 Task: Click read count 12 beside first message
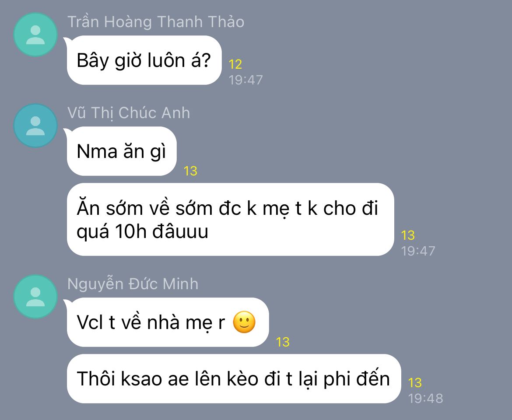pos(235,64)
